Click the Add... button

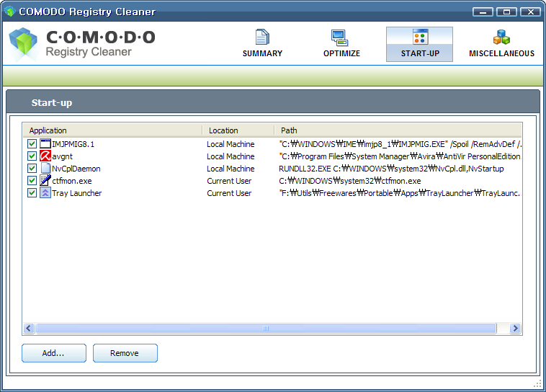[x=53, y=353]
